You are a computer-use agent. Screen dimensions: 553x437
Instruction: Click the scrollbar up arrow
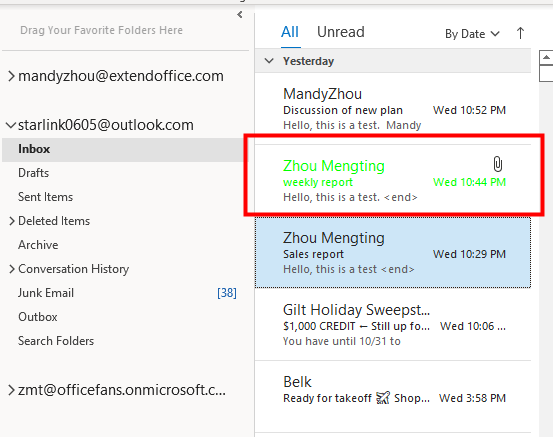pyautogui.click(x=546, y=57)
